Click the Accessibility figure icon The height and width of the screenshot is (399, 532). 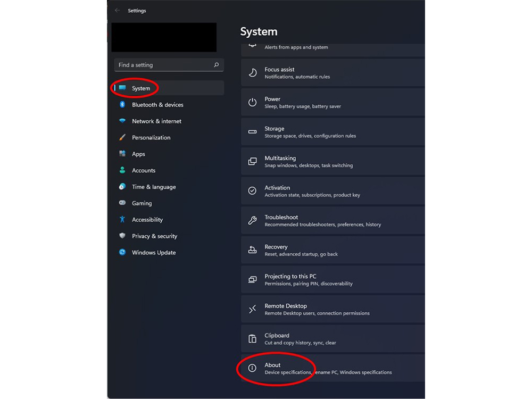click(122, 219)
